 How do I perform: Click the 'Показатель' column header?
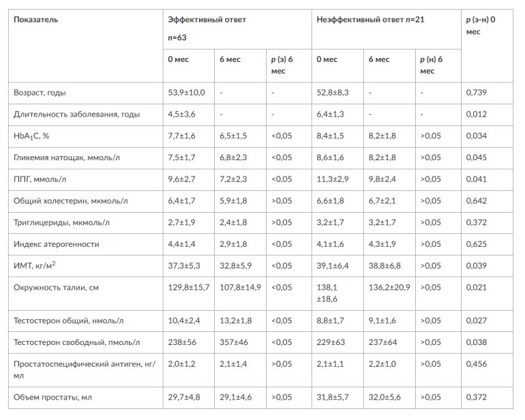click(36, 19)
